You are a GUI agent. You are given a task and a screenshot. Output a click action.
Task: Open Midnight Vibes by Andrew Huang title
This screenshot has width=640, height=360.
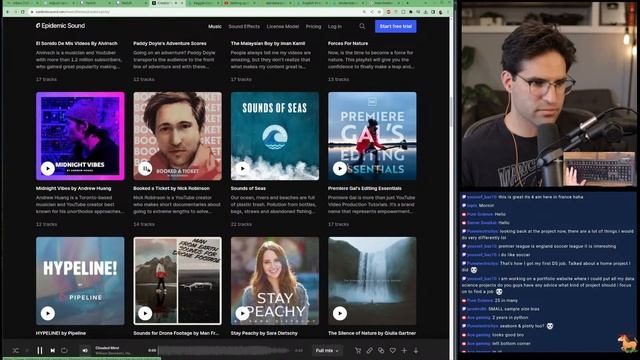coord(73,188)
